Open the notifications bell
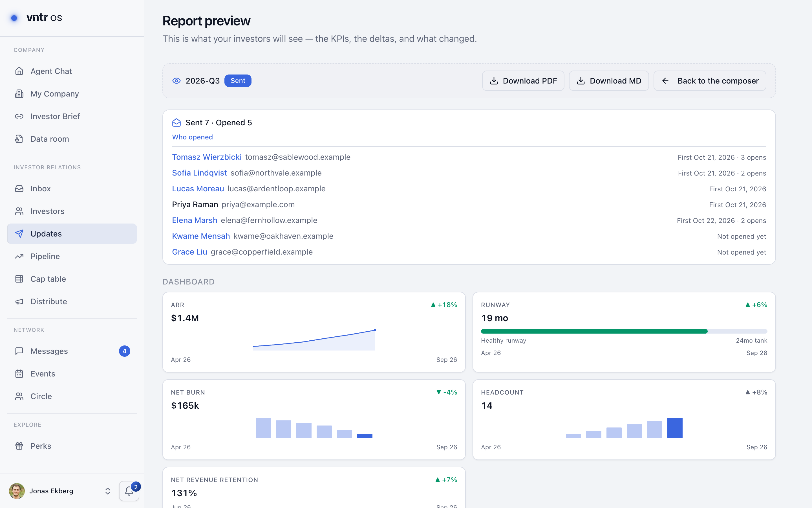 coord(129,491)
